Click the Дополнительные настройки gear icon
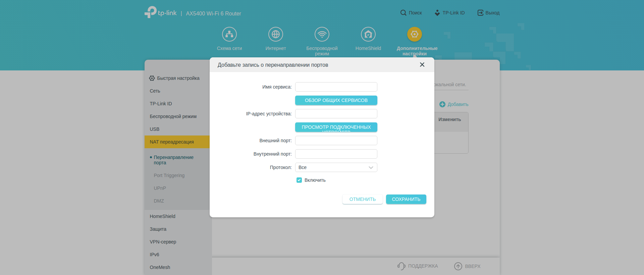This screenshot has width=644, height=275. [415, 34]
